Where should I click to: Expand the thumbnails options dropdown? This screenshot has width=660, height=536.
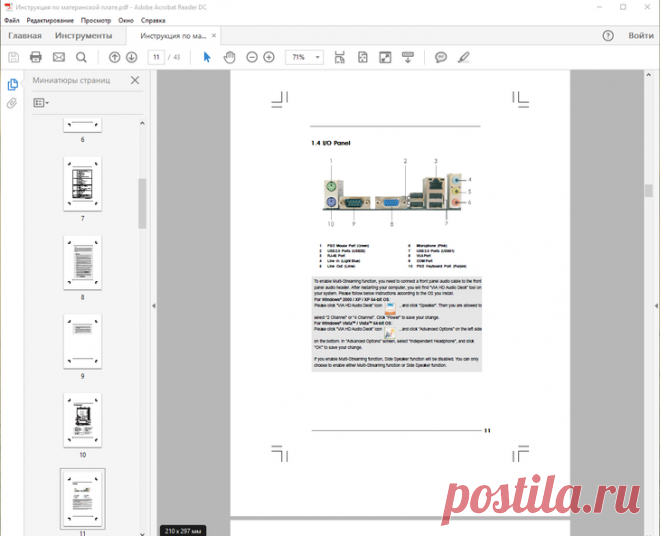41,102
